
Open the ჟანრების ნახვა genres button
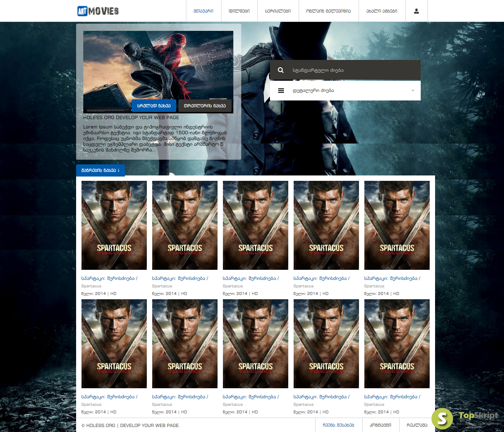(101, 170)
